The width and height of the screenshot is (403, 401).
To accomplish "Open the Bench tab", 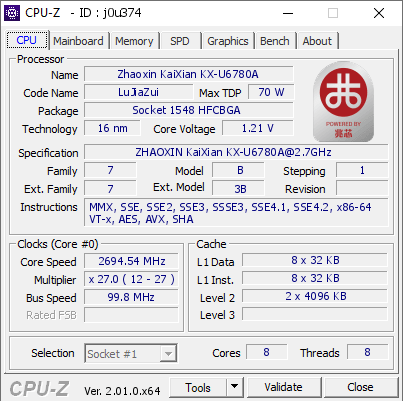I will pos(275,41).
